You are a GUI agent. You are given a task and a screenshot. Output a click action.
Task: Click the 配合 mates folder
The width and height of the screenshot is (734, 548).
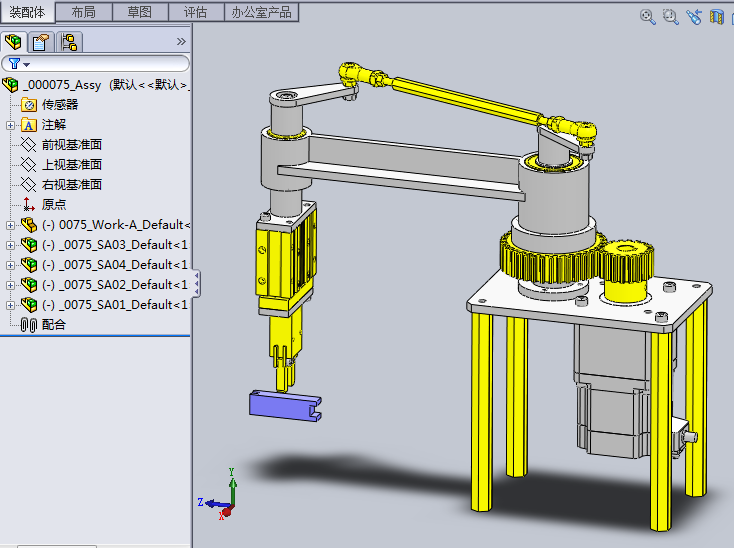pos(54,325)
